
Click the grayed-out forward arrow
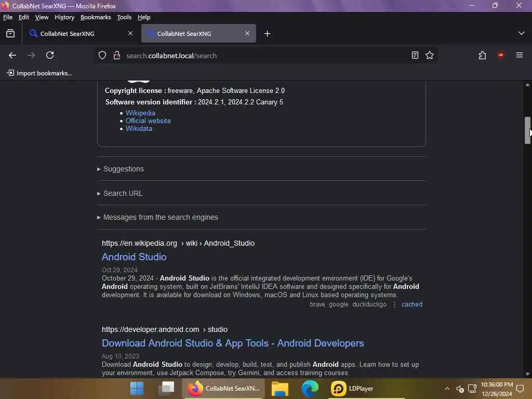[x=31, y=55]
